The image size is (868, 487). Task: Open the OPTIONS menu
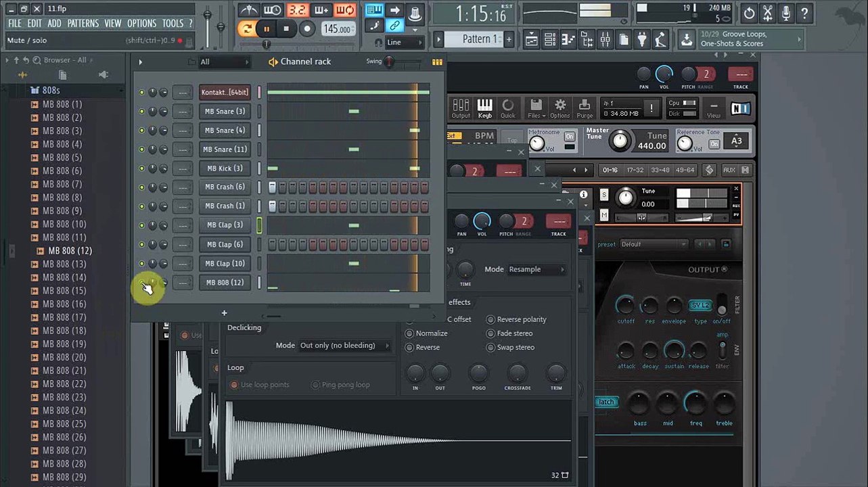tap(141, 24)
